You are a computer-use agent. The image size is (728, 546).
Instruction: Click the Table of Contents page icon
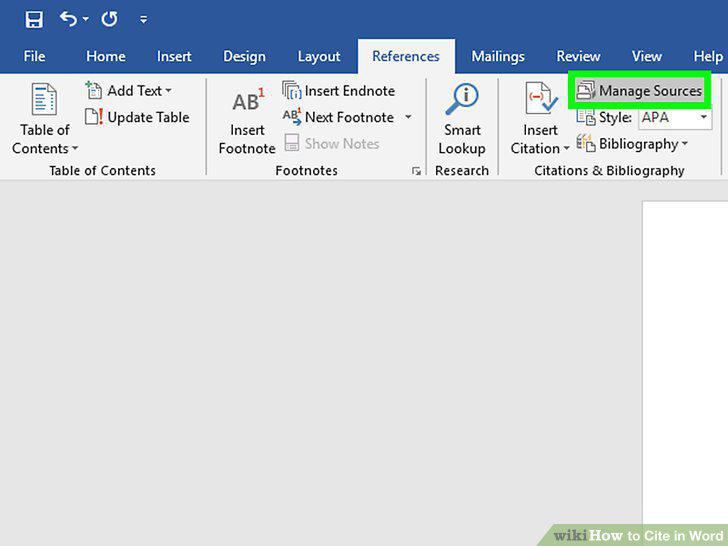[44, 98]
